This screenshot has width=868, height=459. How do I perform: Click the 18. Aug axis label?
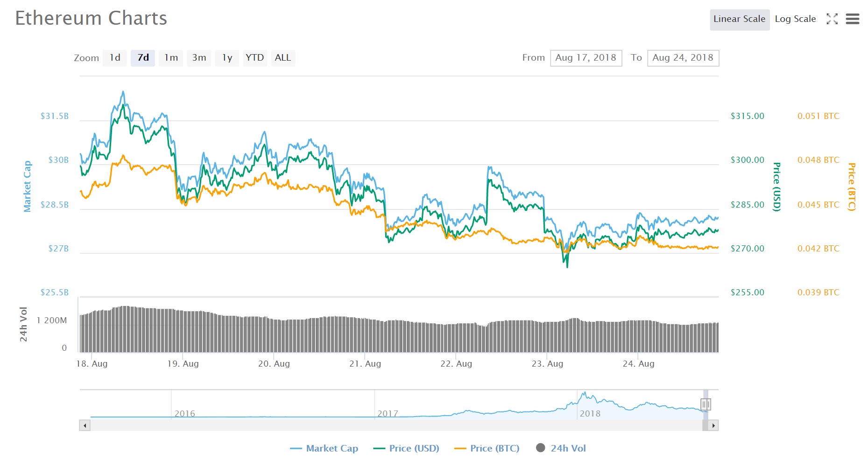[x=92, y=364]
